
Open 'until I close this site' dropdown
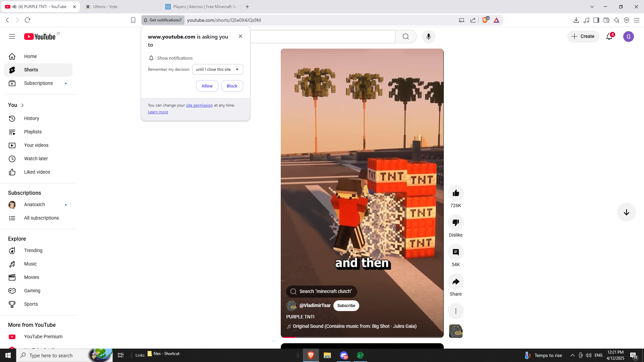(217, 69)
